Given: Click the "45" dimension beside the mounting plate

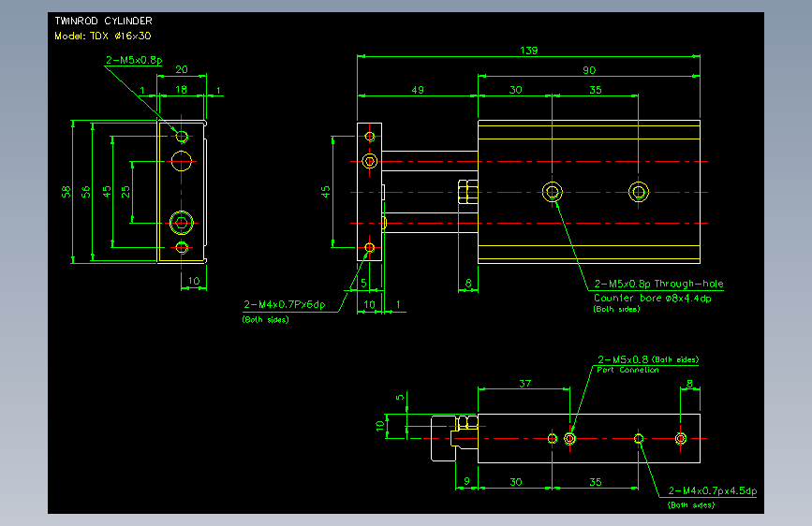Looking at the screenshot, I should click(325, 192).
